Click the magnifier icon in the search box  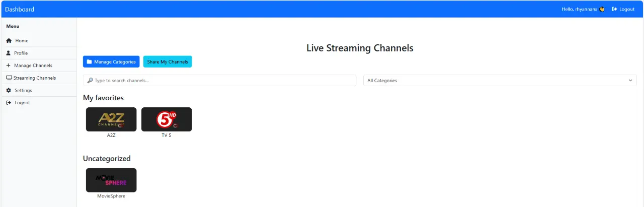90,81
